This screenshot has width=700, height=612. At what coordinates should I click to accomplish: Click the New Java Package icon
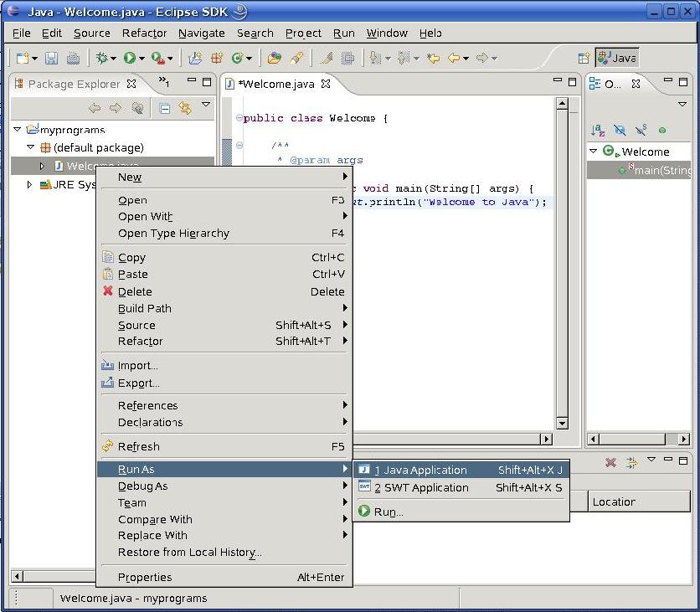(x=217, y=58)
